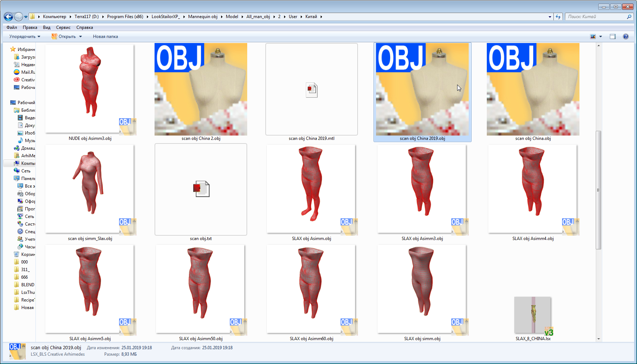Open the Видео library in the sidebar
637x364 pixels.
pos(26,118)
